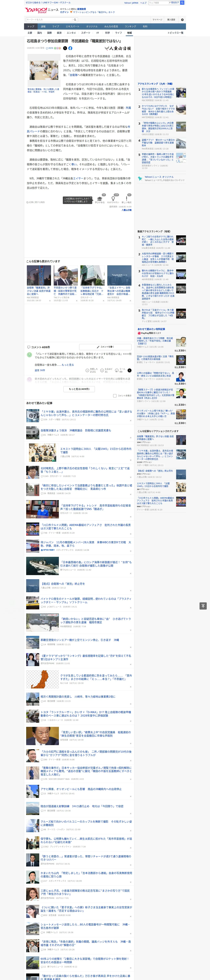Open エキスト説明会に300人 related article
210x980 pixels.
click(96, 450)
